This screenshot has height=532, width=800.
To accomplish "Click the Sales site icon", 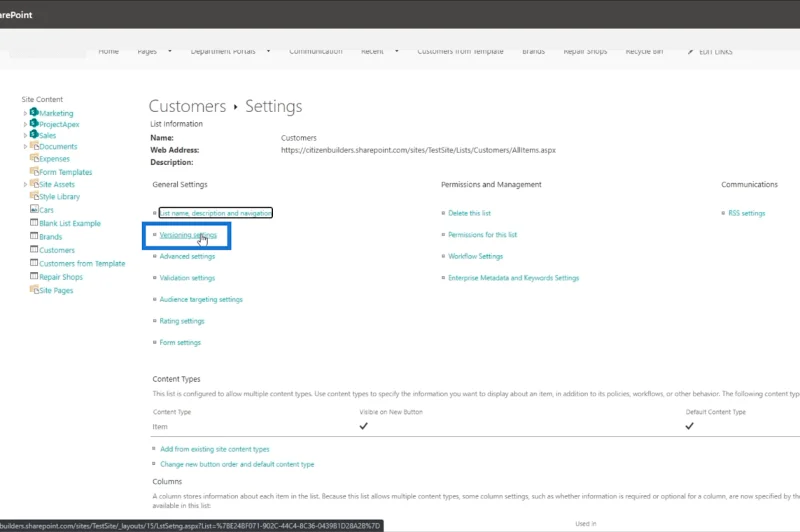I will tap(34, 135).
